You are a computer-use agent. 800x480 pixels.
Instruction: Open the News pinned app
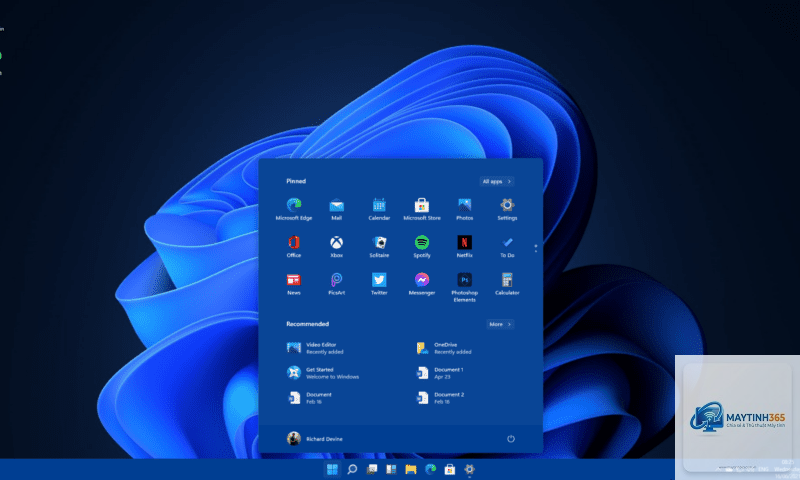click(x=294, y=284)
